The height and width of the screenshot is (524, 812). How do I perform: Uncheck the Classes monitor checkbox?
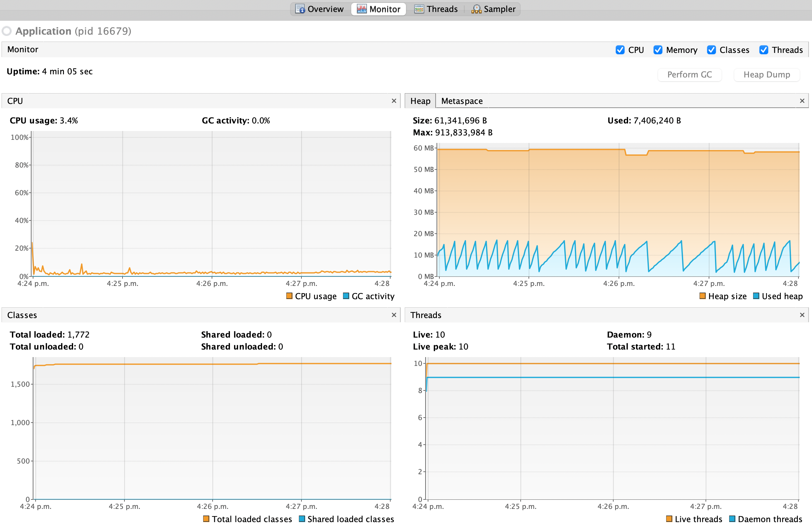click(712, 50)
